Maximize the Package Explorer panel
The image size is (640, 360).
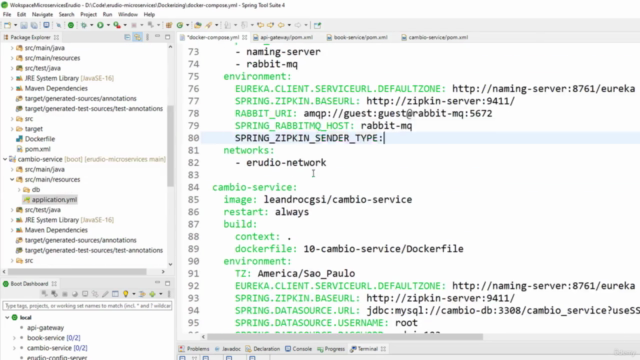click(167, 37)
